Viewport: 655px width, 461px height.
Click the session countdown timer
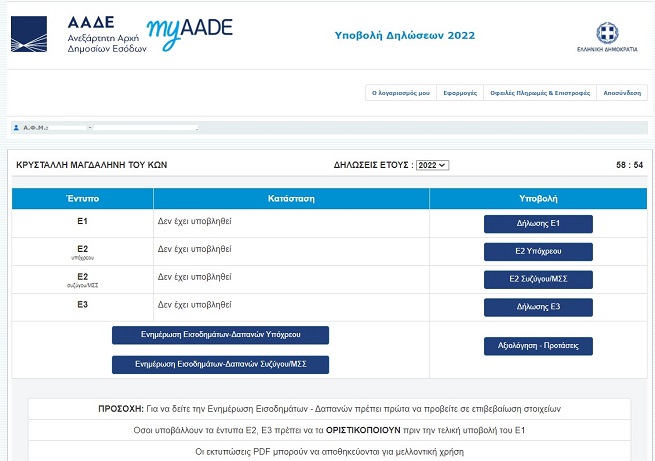pyautogui.click(x=629, y=164)
